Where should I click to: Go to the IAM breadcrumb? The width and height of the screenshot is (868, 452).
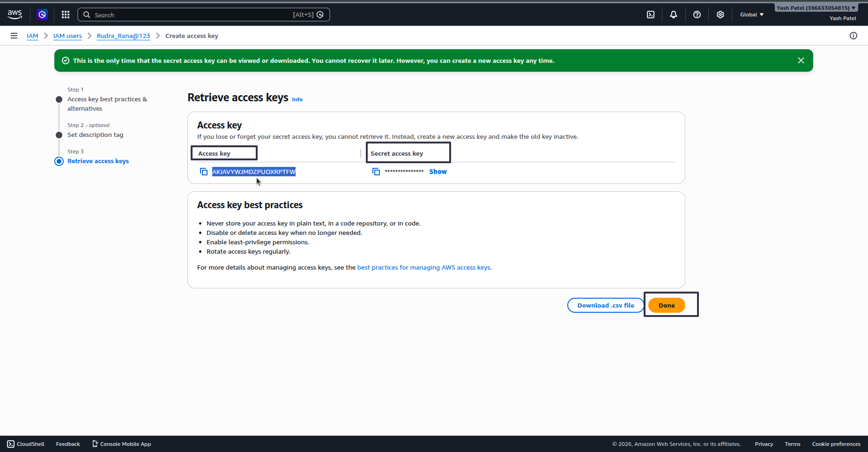click(32, 36)
